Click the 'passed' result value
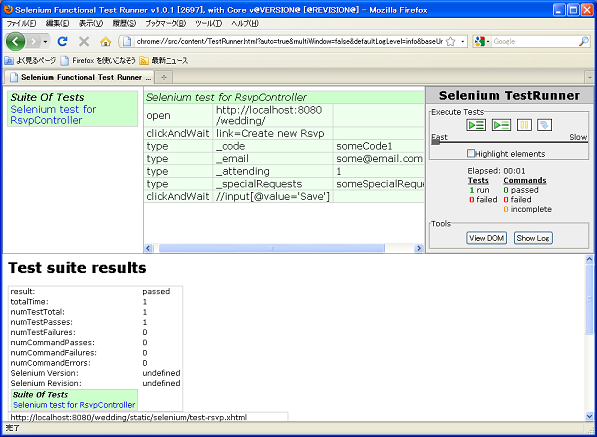 coord(156,292)
